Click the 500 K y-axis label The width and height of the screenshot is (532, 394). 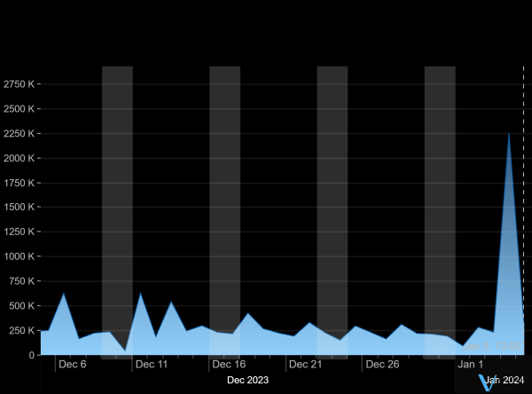coord(21,306)
